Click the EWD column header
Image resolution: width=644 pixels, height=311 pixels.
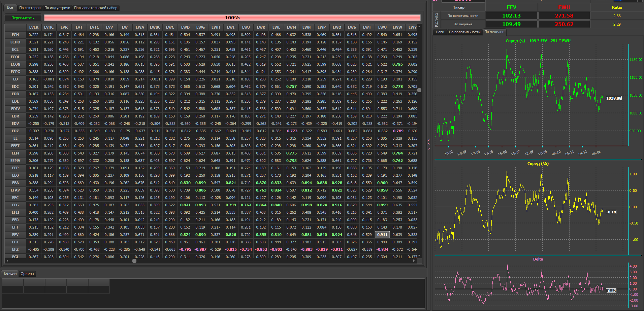pyautogui.click(x=185, y=27)
